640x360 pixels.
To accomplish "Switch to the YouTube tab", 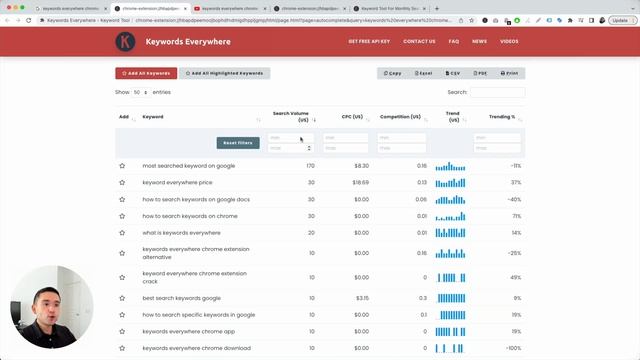I will pyautogui.click(x=230, y=9).
